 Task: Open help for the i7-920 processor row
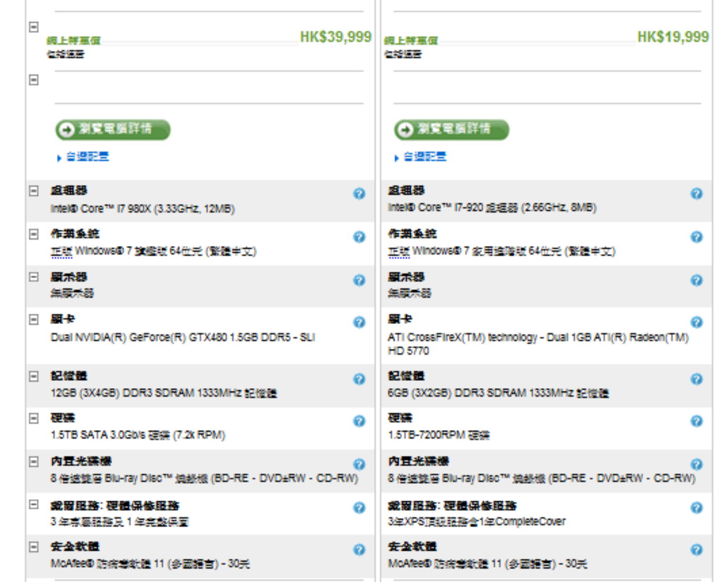(696, 194)
